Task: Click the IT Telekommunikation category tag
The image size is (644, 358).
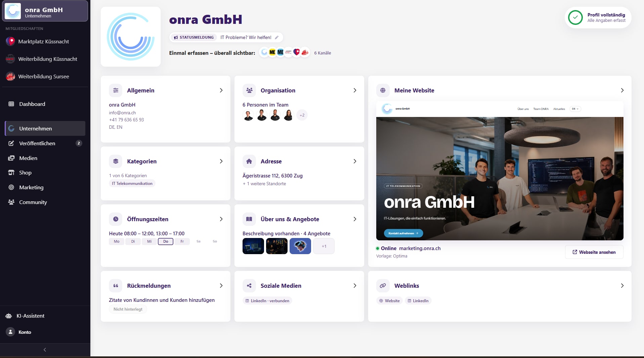Action: (132, 184)
